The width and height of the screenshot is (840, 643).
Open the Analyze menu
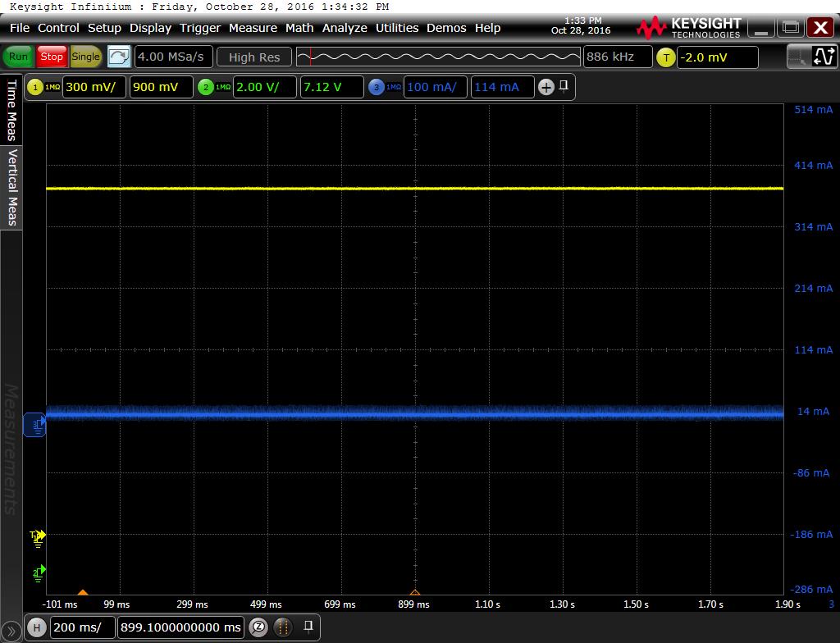pos(345,28)
